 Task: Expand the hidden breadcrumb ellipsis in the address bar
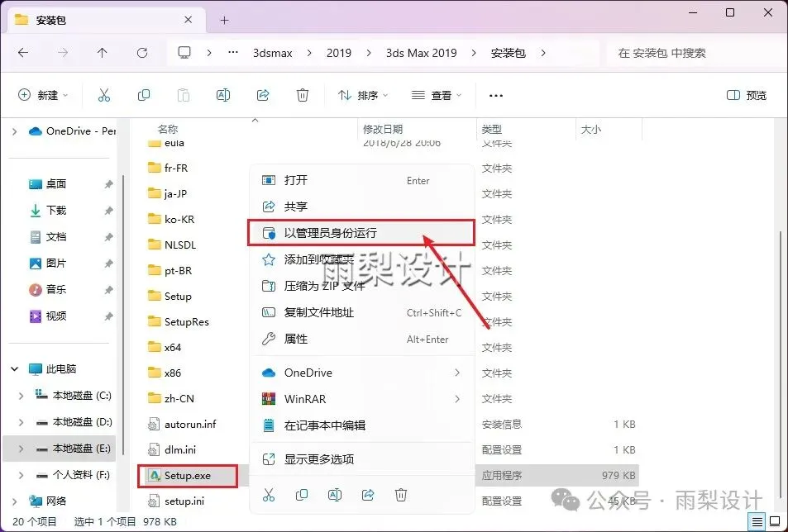coord(232,52)
